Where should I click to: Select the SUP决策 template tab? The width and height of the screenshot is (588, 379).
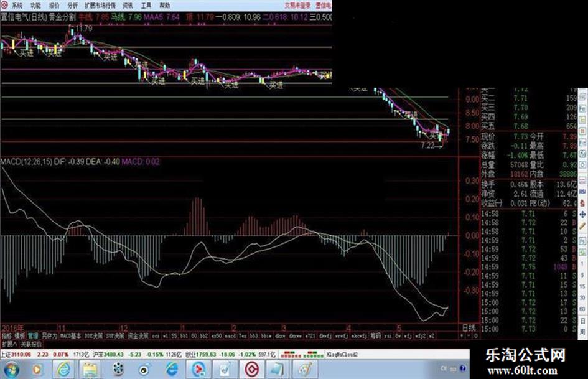click(115, 336)
